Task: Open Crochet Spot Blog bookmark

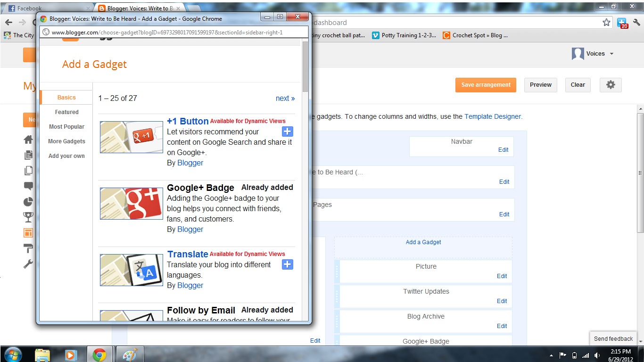Action: pyautogui.click(x=475, y=35)
